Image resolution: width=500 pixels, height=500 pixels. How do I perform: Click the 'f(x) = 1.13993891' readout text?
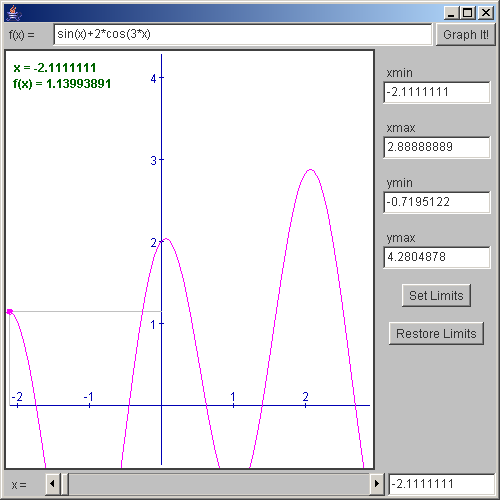(x=62, y=84)
